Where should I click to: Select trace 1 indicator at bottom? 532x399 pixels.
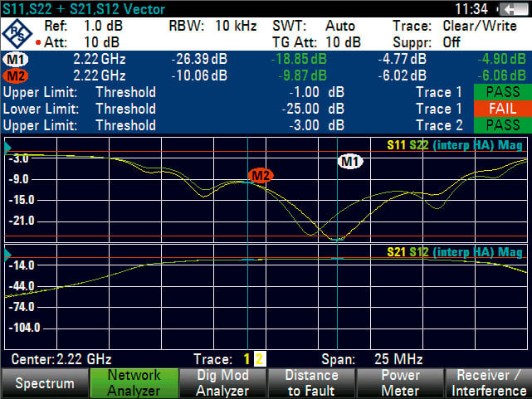coord(246,359)
